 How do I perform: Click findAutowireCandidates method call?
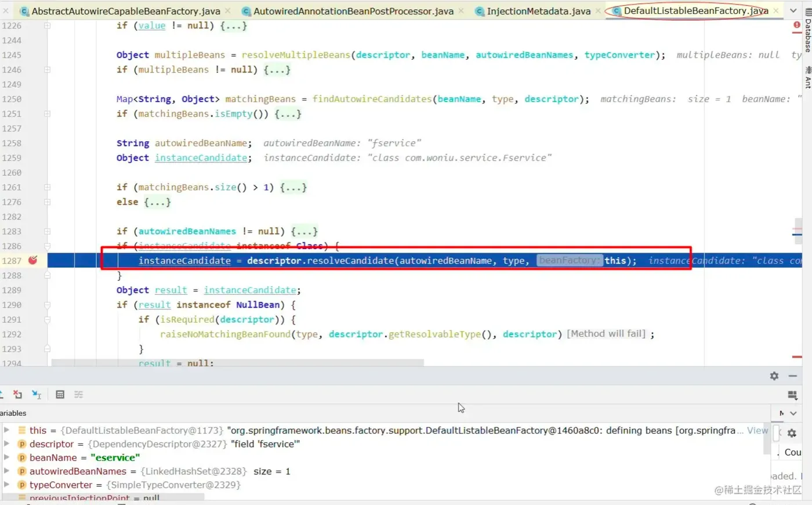[x=372, y=99]
